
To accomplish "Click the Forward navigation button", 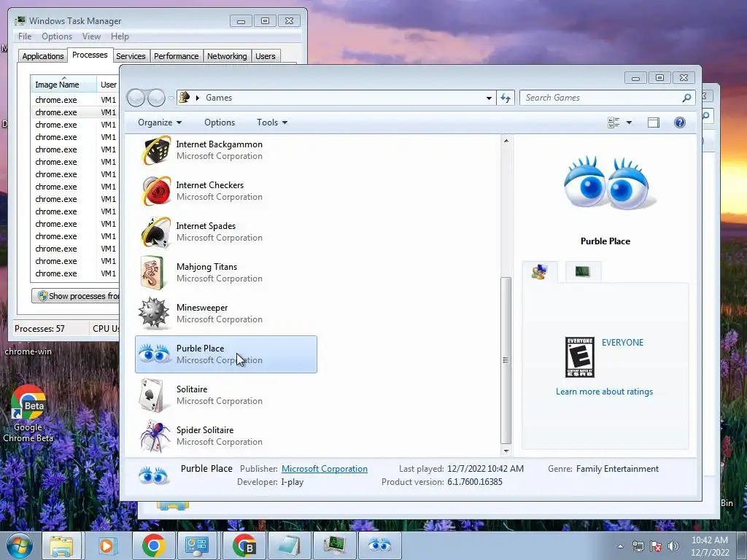I will pyautogui.click(x=156, y=98).
